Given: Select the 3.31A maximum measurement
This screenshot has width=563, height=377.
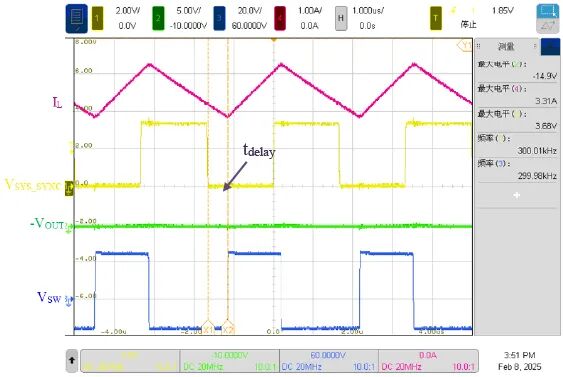Looking at the screenshot, I should (517, 95).
